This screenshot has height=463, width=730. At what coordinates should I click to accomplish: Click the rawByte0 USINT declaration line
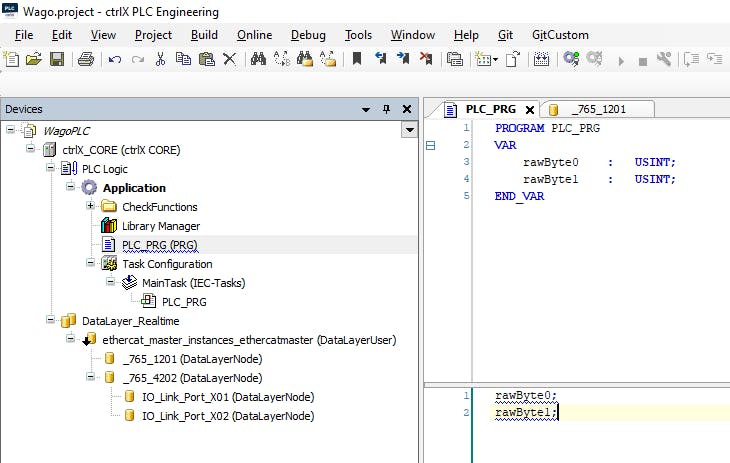coord(599,162)
